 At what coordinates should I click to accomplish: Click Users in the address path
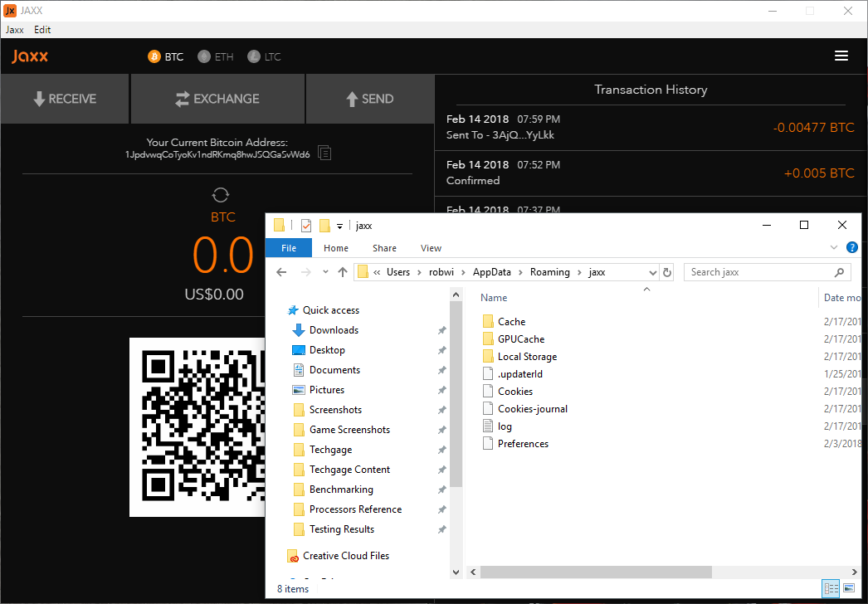tap(398, 272)
